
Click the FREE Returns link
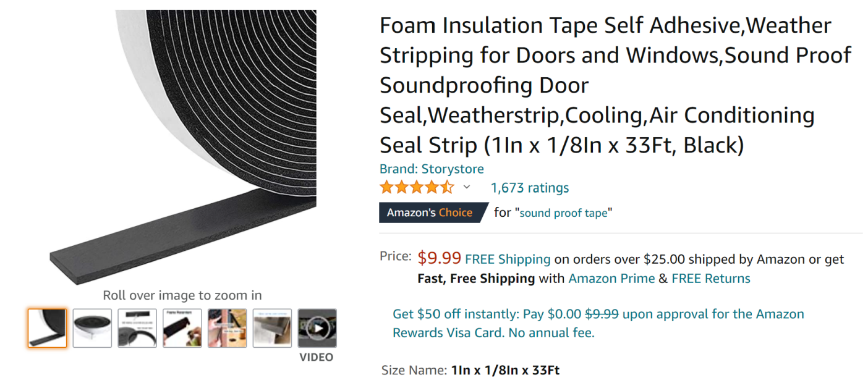pos(711,279)
